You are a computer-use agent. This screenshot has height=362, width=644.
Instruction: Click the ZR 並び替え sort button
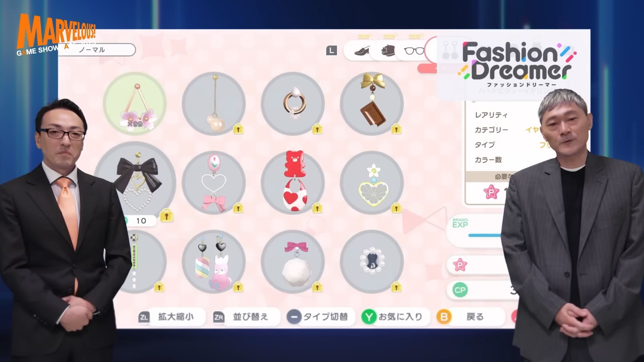click(x=246, y=317)
